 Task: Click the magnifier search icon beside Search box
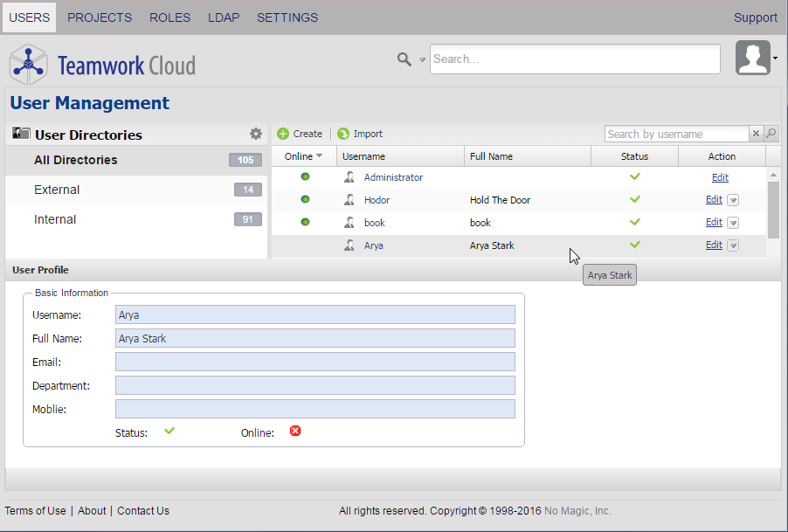(404, 59)
